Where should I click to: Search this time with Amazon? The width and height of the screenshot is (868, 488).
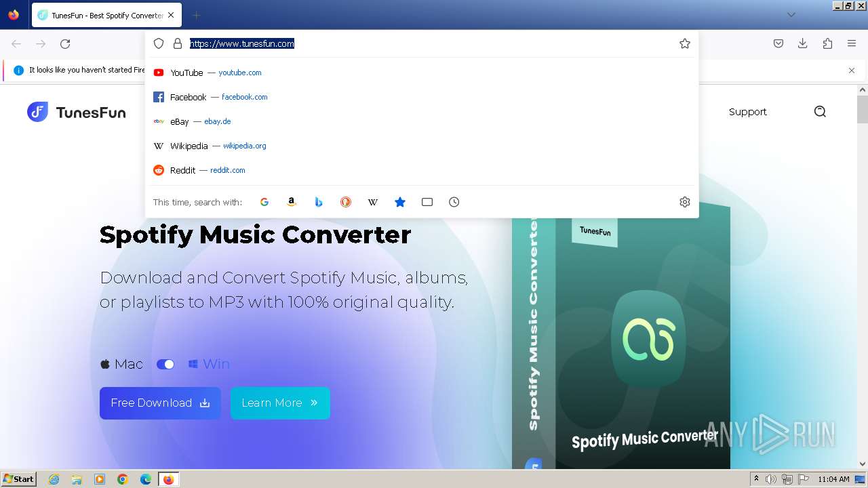(292, 202)
